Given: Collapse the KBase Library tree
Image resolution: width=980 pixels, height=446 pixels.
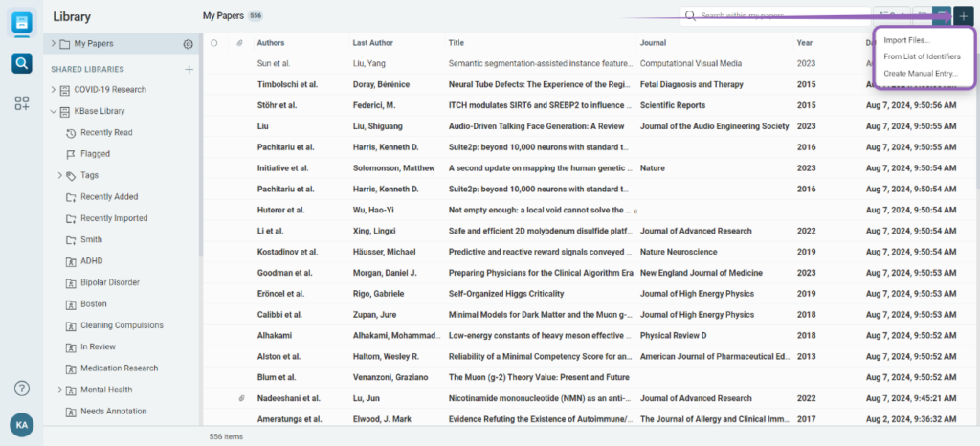Looking at the screenshot, I should (54, 111).
